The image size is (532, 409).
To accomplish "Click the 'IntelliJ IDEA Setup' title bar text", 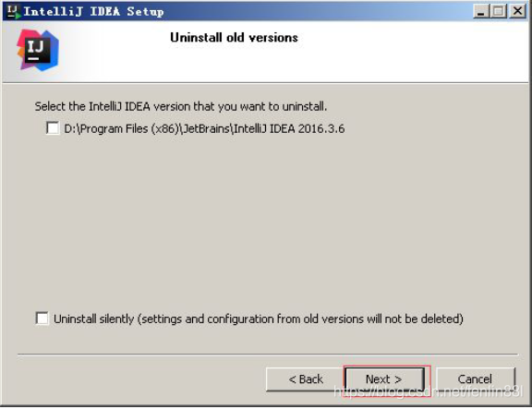I will (94, 11).
